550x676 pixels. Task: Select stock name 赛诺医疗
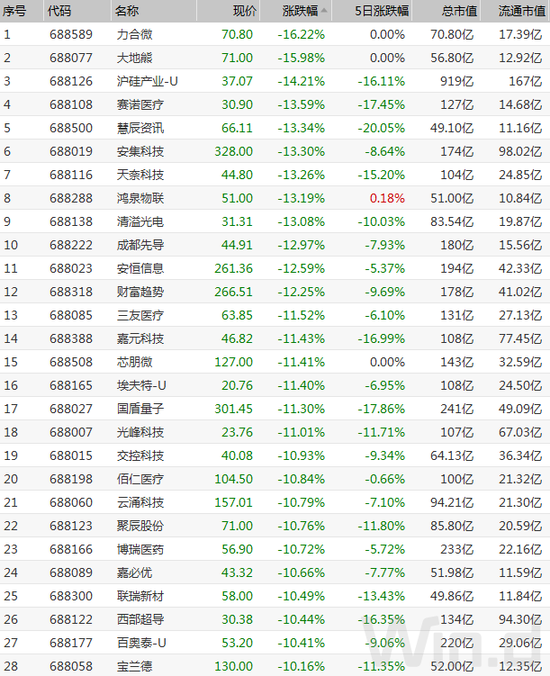point(140,105)
